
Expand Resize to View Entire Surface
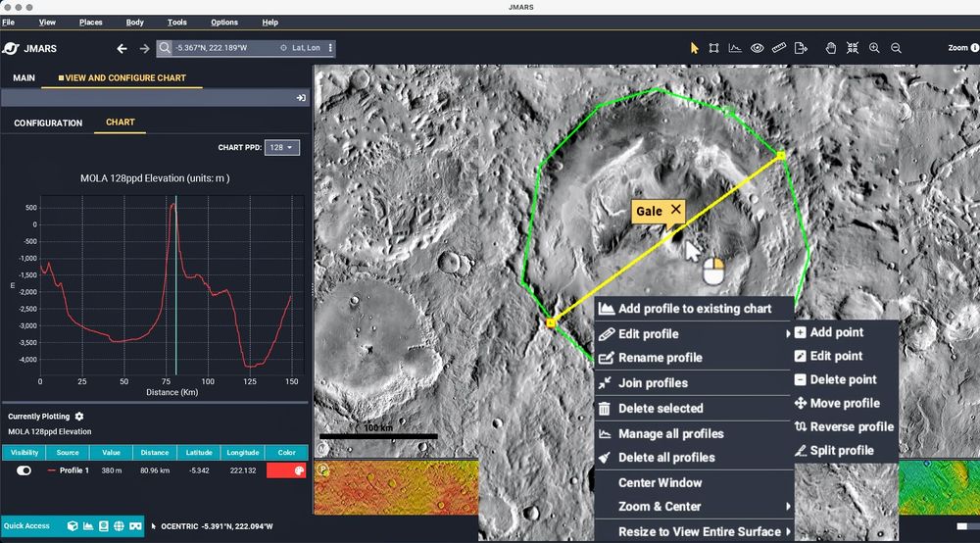[694, 532]
